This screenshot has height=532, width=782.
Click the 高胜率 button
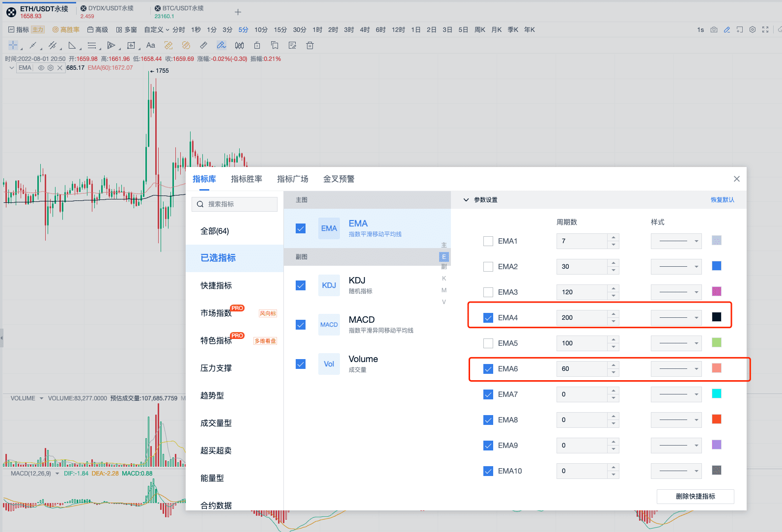tap(66, 30)
